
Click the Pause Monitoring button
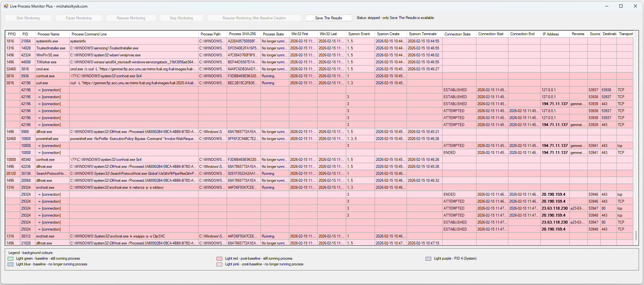click(79, 18)
